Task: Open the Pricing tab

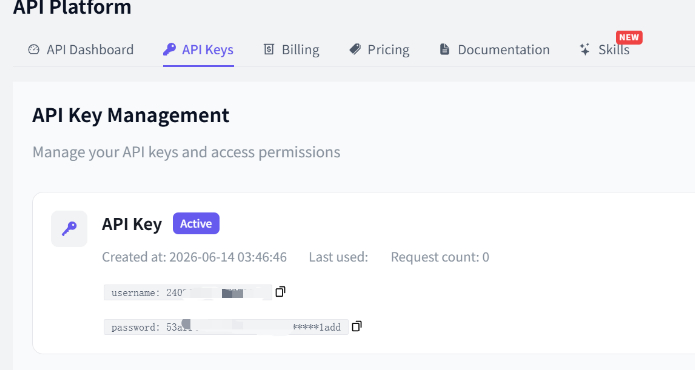Action: click(x=379, y=50)
